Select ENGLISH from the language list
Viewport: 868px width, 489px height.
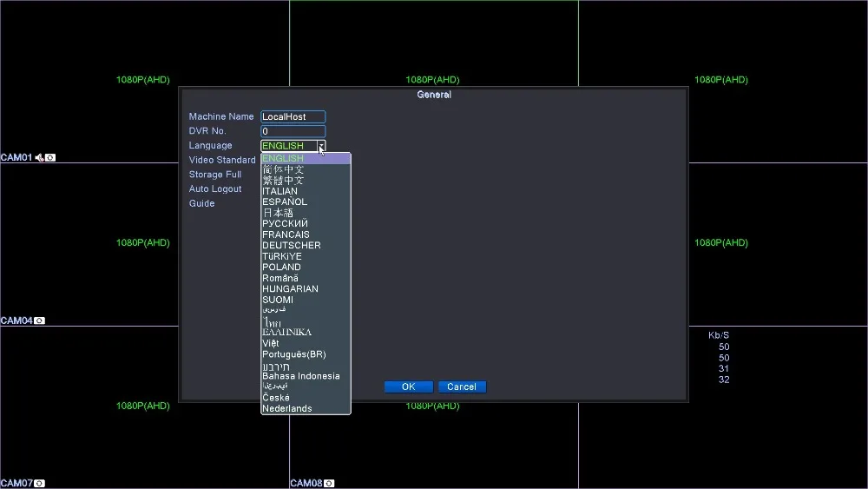[306, 158]
